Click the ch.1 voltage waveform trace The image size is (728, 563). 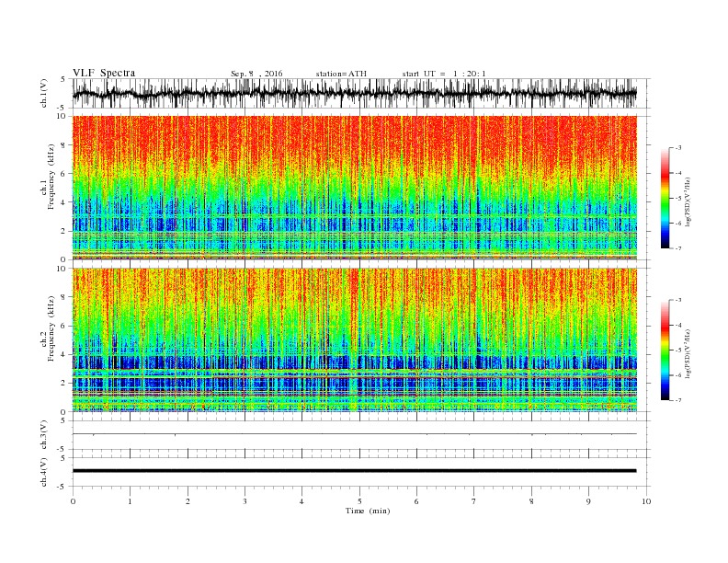(354, 93)
